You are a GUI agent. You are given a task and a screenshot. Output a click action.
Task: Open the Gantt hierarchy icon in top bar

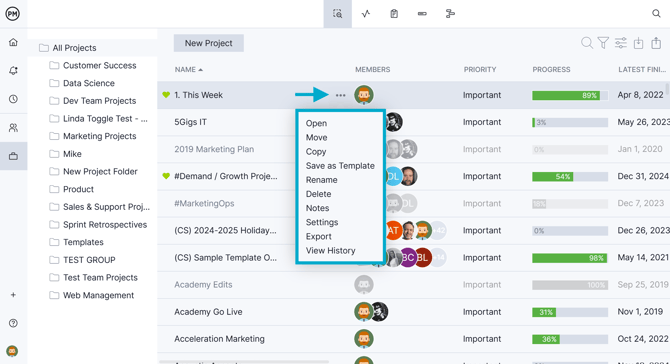[450, 14]
